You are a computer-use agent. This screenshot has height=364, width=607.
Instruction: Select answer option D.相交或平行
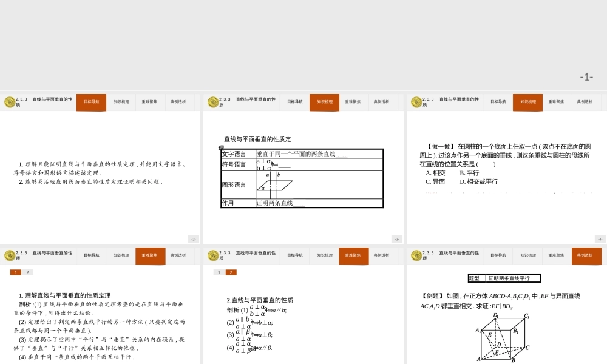coord(480,181)
